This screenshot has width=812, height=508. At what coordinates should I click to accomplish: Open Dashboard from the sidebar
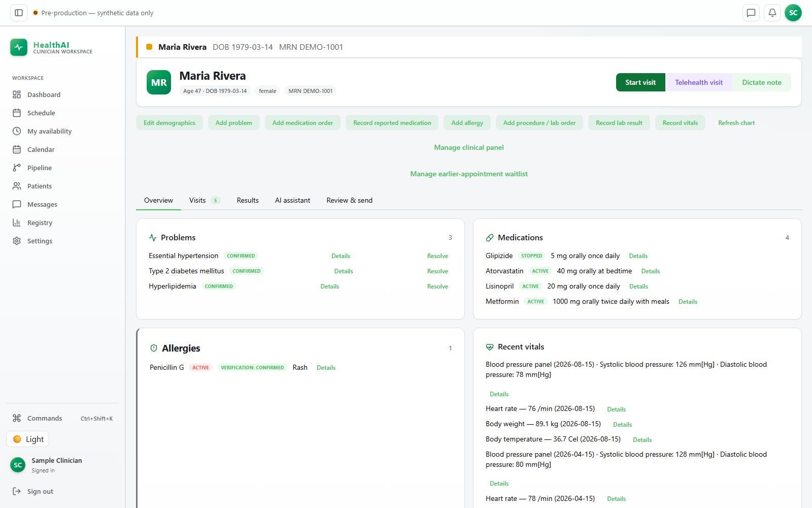point(62,94)
